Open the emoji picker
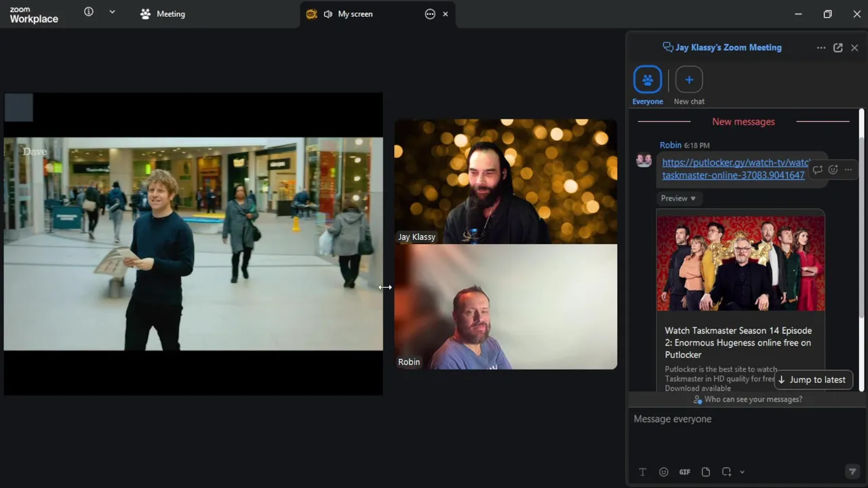 [664, 472]
